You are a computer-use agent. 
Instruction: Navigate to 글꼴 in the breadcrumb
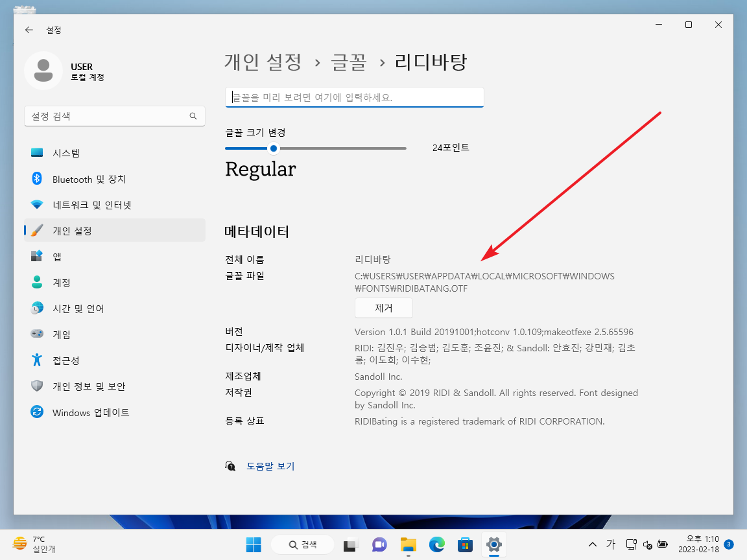point(349,62)
